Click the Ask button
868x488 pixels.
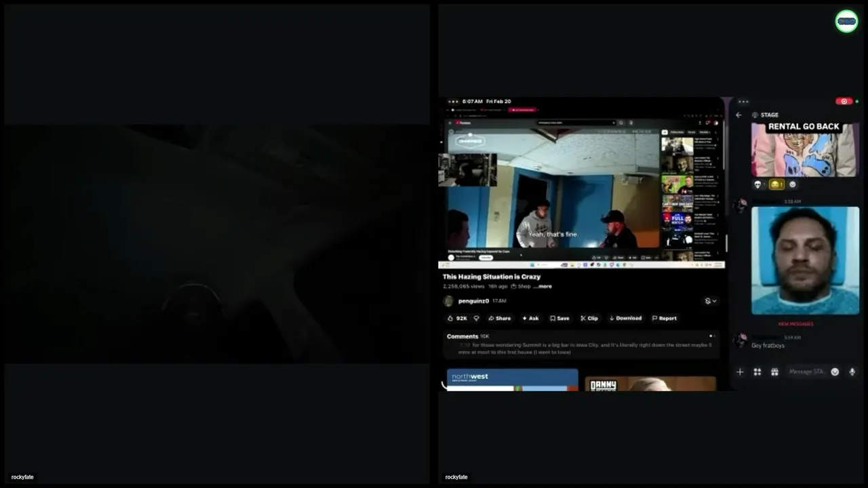(530, 318)
